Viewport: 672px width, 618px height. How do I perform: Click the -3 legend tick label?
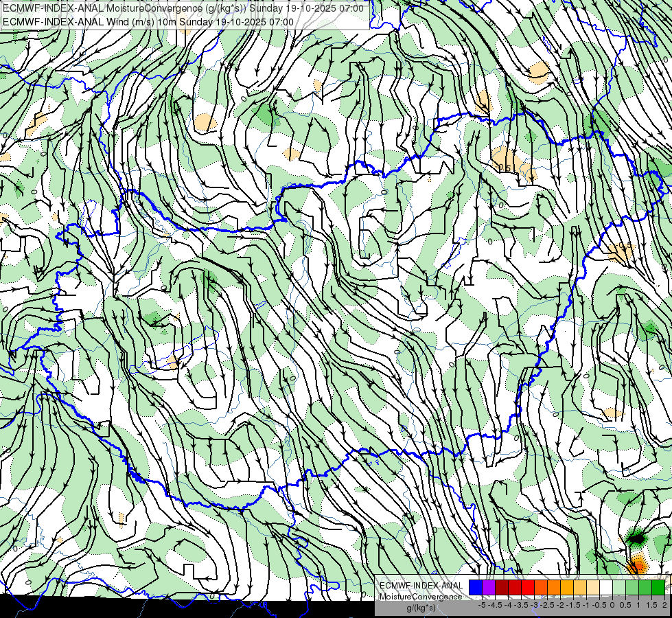pos(534,605)
